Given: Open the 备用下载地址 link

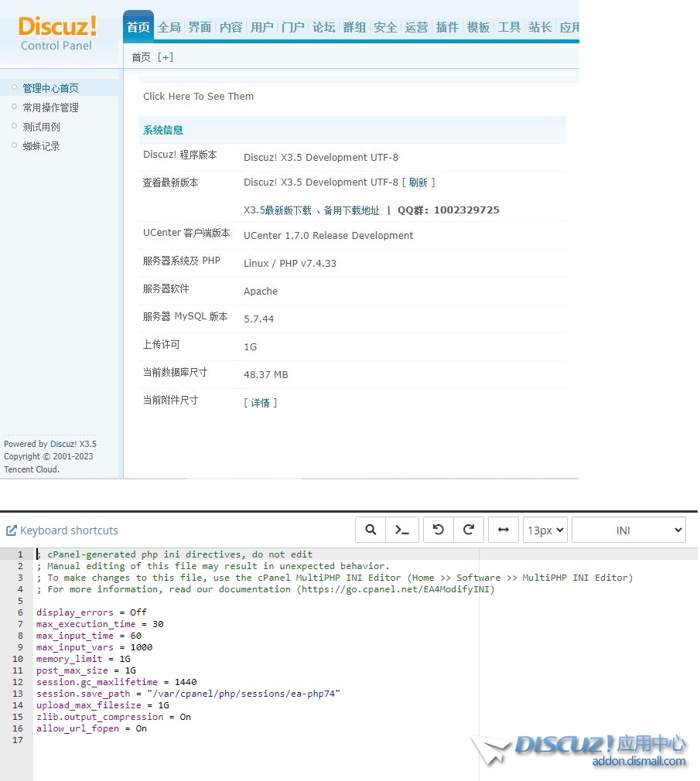Looking at the screenshot, I should point(352,210).
